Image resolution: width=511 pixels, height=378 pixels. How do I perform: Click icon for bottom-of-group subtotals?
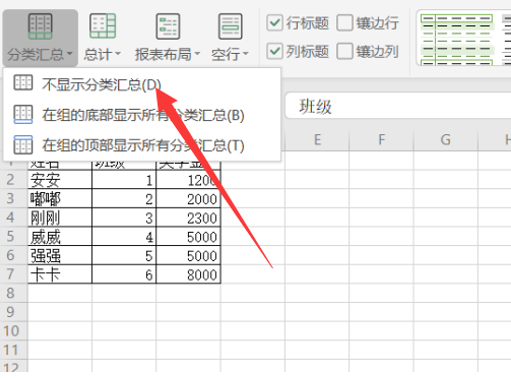tap(23, 114)
